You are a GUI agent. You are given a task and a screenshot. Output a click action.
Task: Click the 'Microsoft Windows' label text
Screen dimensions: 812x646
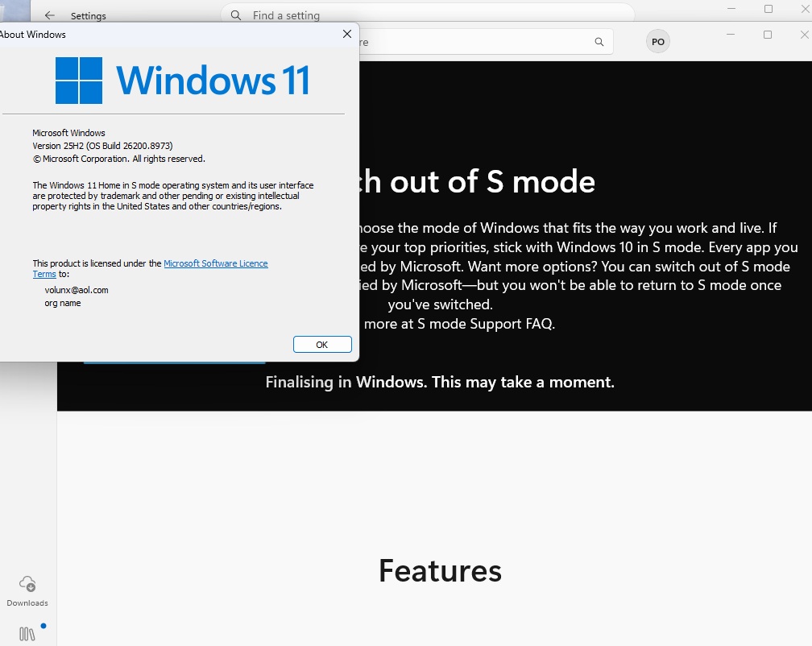point(69,133)
